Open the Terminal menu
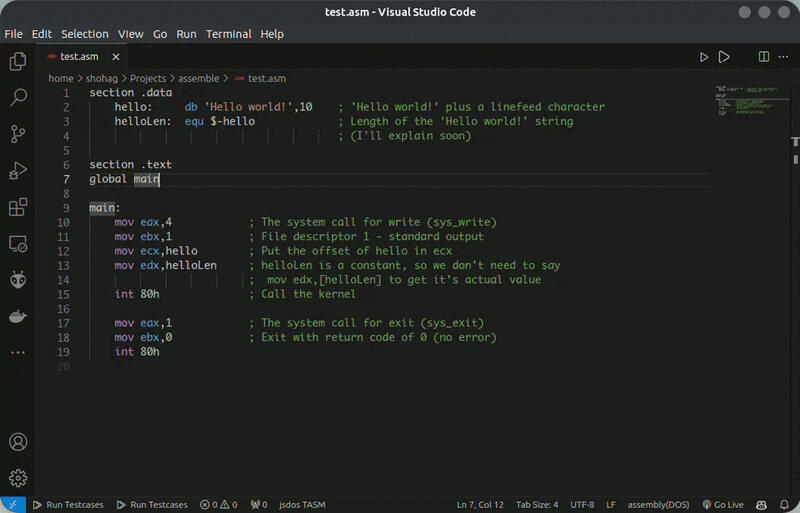800x513 pixels. 228,34
